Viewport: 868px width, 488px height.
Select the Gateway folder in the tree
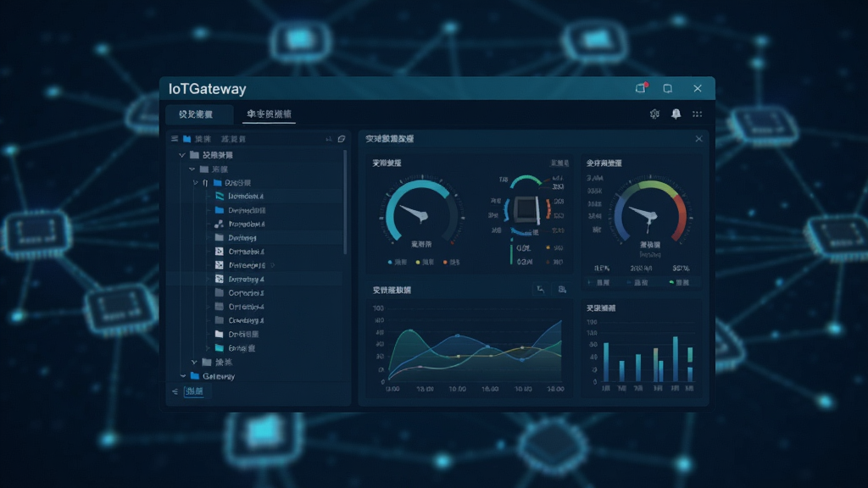[213, 375]
